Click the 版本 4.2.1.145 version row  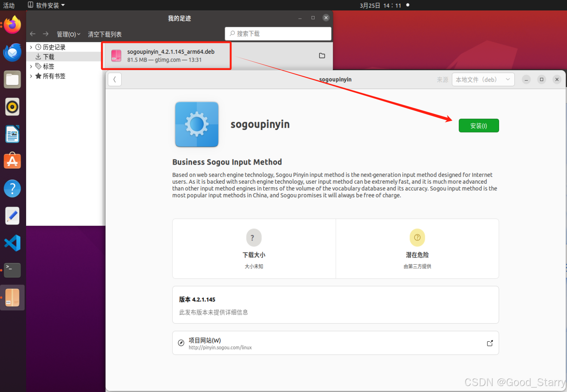click(336, 305)
